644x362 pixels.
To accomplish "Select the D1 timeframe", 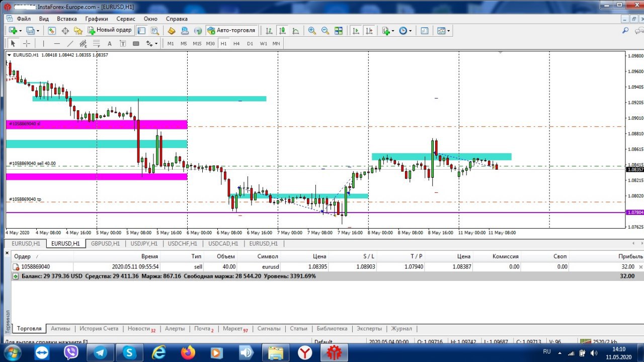I will [250, 43].
